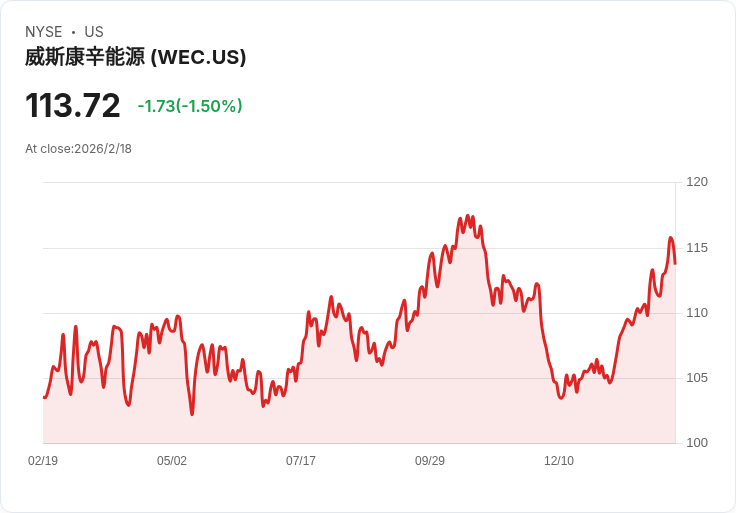Select the 120 y-axis label
This screenshot has height=513, width=736.
[x=697, y=182]
